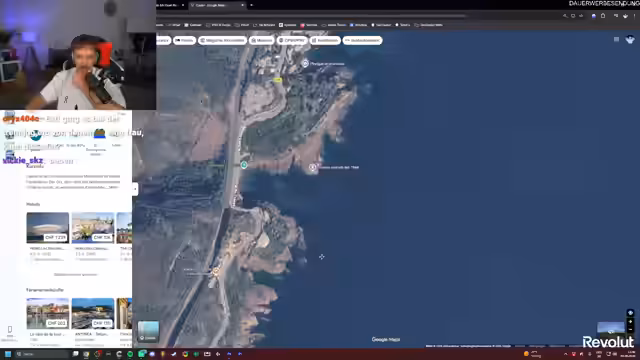Image resolution: width=640 pixels, height=360 pixels.
Task: Switch to the Google Maps browser tab
Action: click(x=215, y=5)
